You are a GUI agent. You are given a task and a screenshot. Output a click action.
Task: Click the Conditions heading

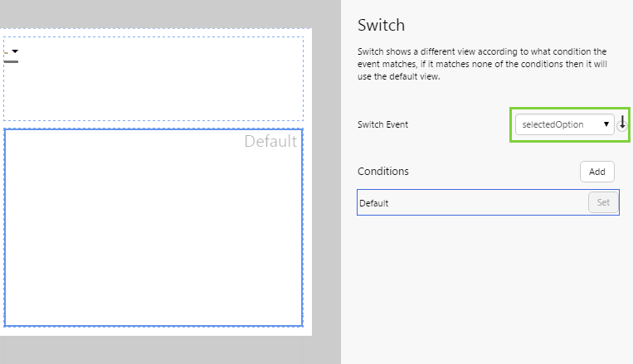click(x=383, y=171)
